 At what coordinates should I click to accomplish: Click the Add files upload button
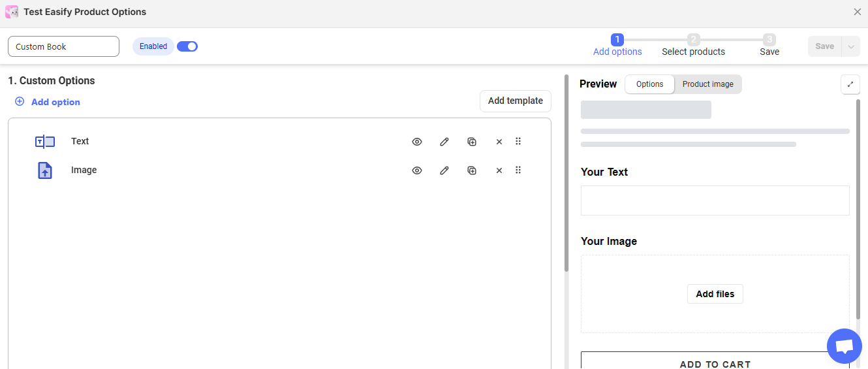(715, 294)
